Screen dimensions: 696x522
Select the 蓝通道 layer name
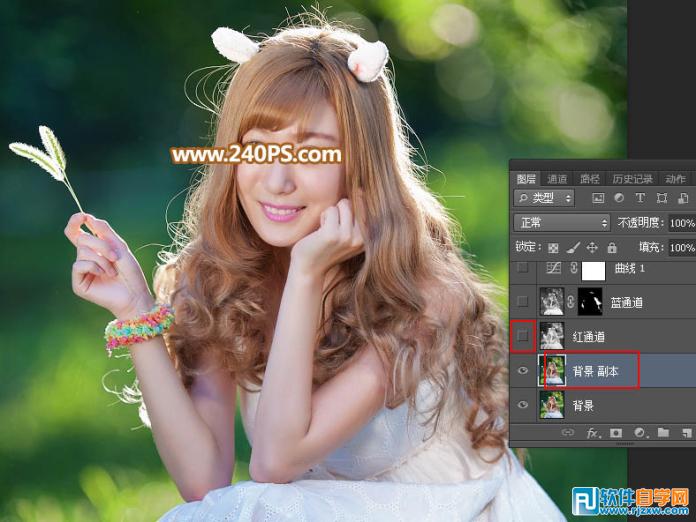pos(626,303)
